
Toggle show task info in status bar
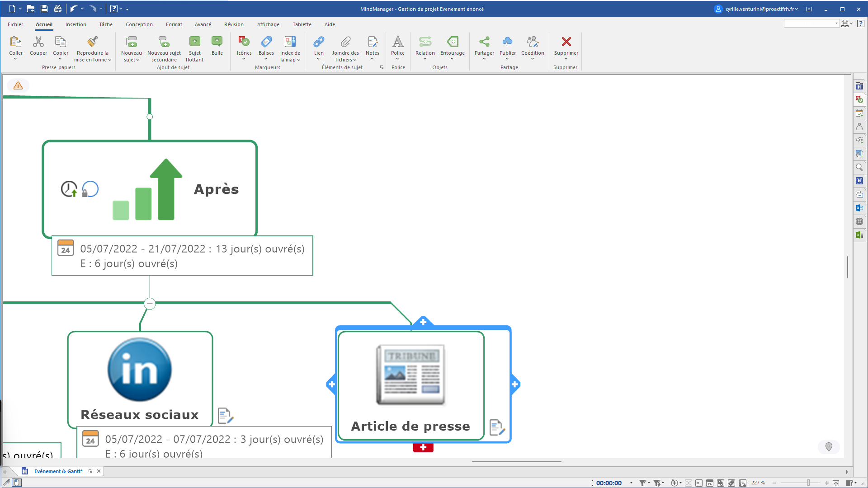point(710,483)
